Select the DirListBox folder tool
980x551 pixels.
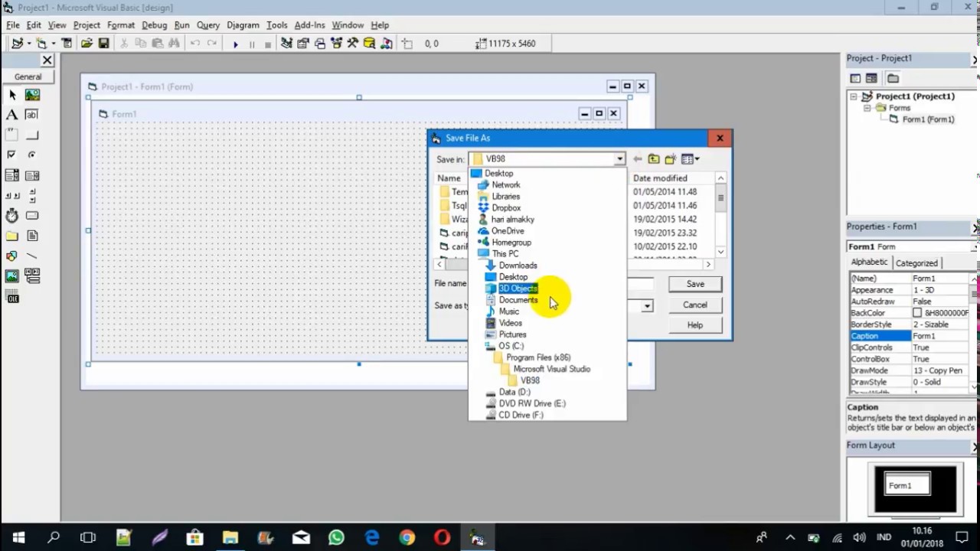12,236
